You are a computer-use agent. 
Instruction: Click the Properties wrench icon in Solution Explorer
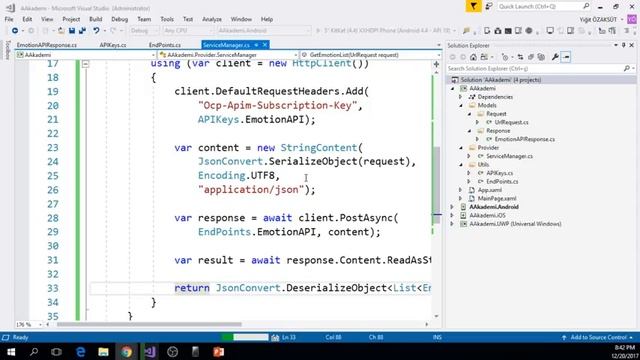555,57
